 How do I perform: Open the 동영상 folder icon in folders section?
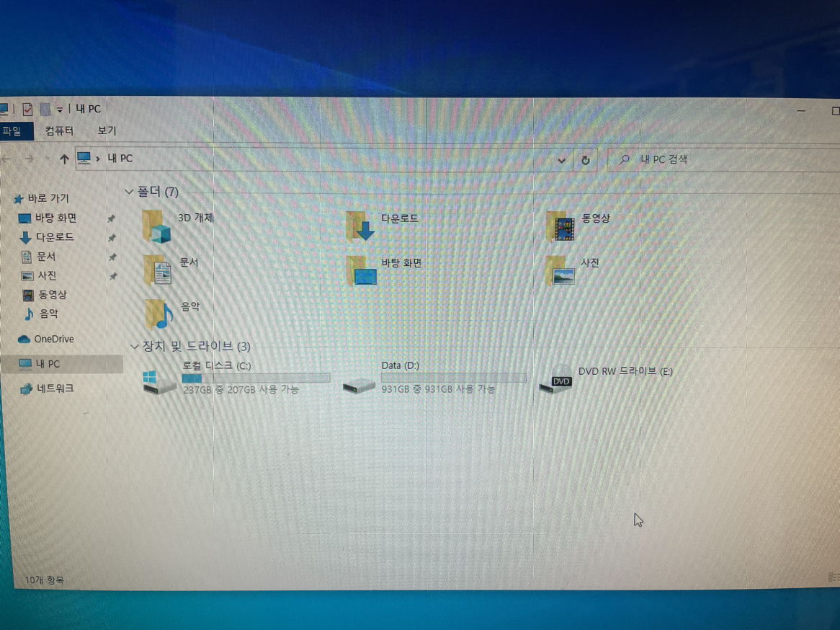click(x=561, y=227)
